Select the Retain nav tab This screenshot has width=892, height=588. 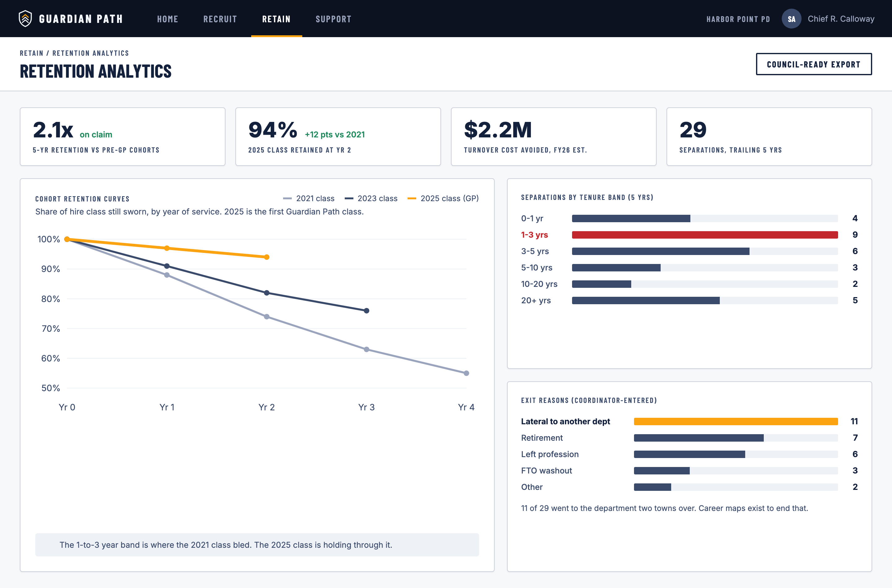(276, 19)
